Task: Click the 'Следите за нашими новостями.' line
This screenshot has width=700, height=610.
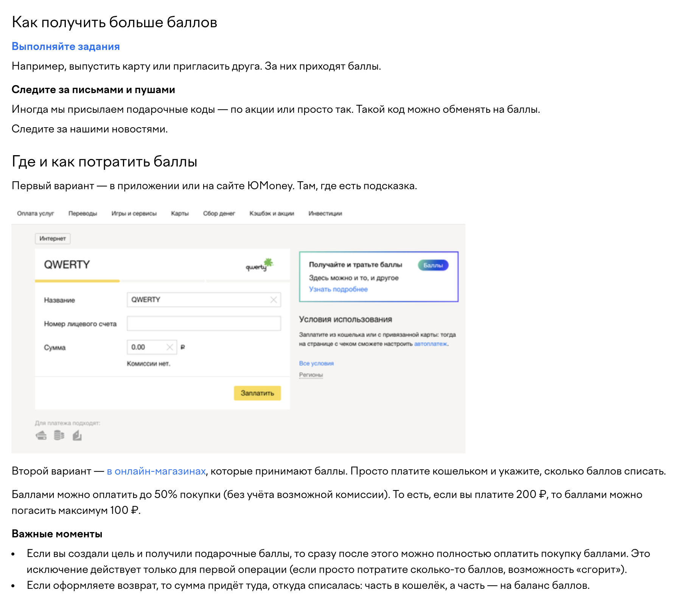Action: coord(90,129)
